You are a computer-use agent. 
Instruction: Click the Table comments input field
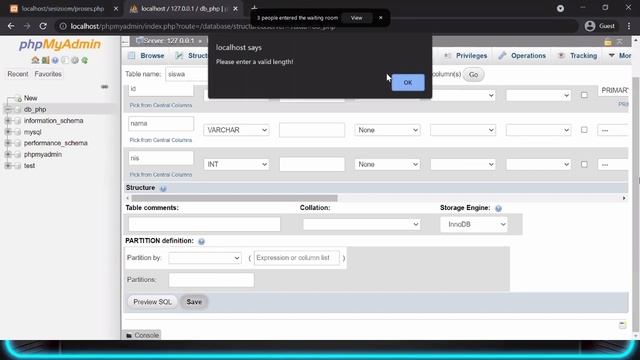pyautogui.click(x=204, y=224)
